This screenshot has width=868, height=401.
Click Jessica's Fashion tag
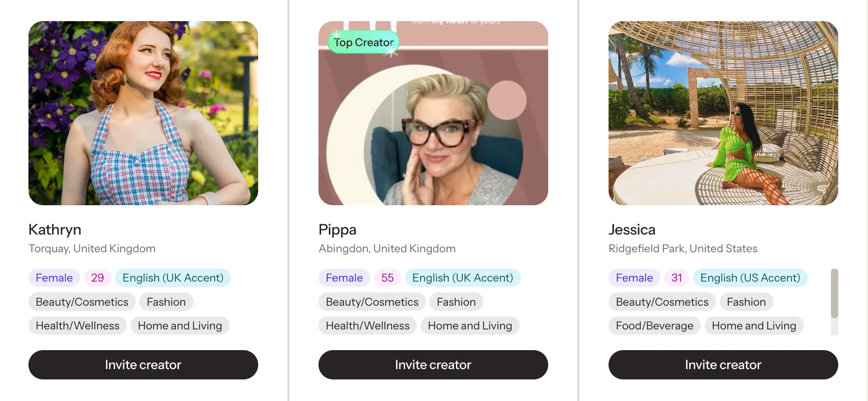tap(746, 302)
